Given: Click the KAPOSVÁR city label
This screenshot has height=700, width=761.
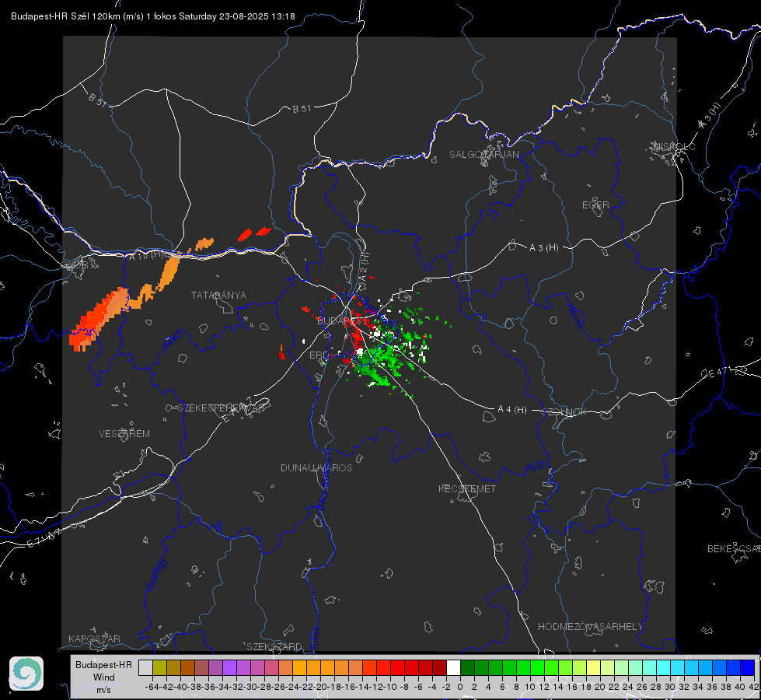Looking at the screenshot, I should coord(94,639).
